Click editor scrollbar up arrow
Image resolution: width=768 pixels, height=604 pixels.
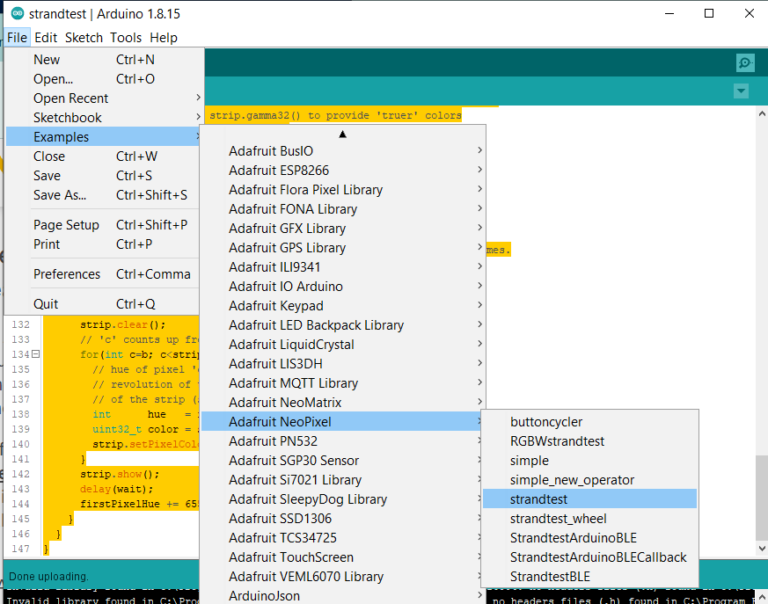(x=762, y=114)
